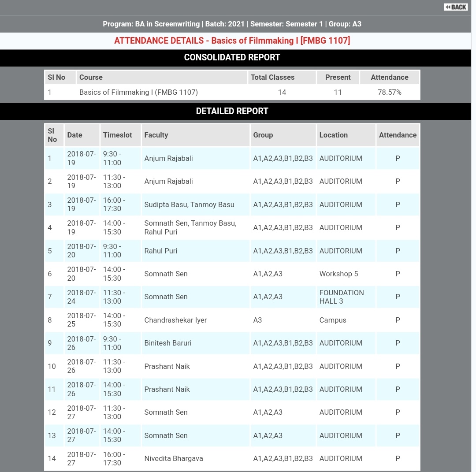Click the CONSOLIDATED REPORT header bar
Viewport: 476px width, 472px height.
pos(232,57)
